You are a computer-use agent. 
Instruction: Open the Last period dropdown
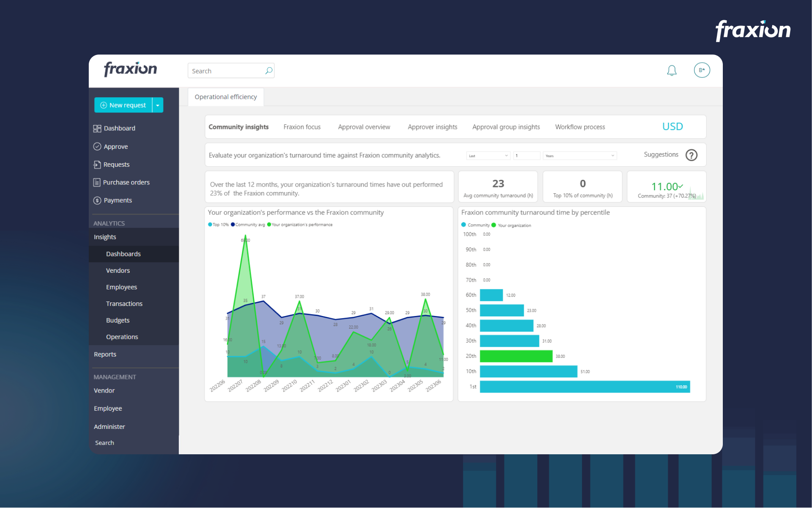coord(488,156)
